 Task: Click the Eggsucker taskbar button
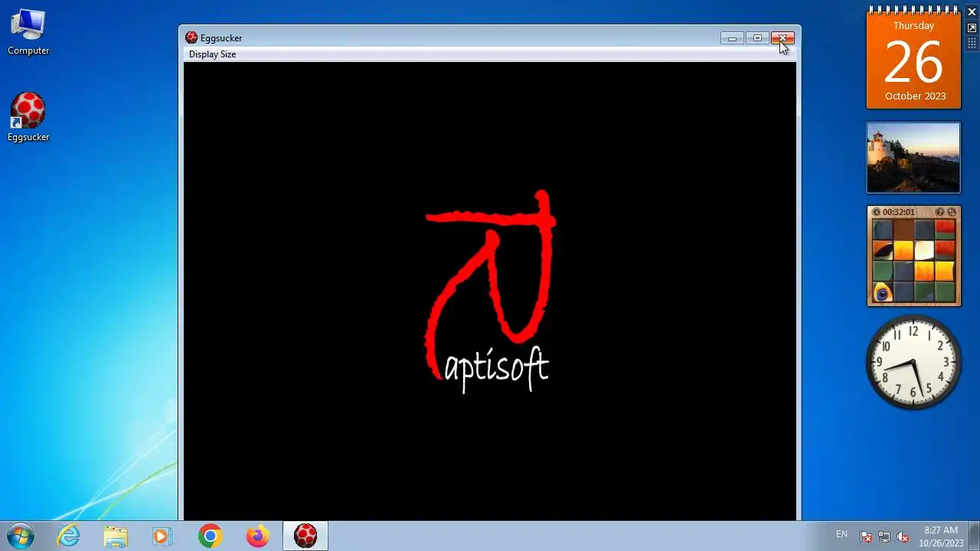point(305,536)
